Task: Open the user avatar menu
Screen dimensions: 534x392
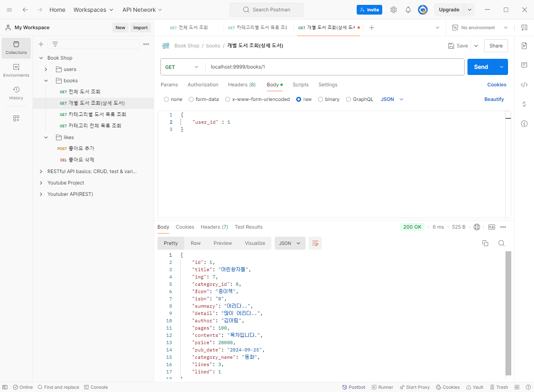Action: pos(423,10)
